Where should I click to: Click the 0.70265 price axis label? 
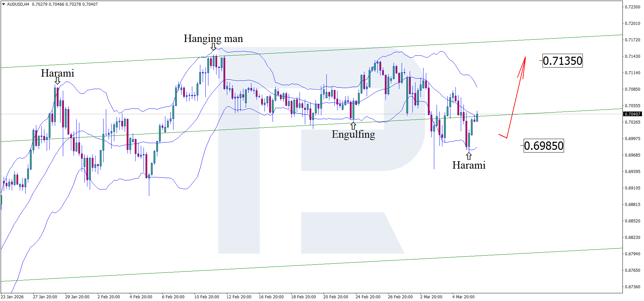pyautogui.click(x=632, y=122)
